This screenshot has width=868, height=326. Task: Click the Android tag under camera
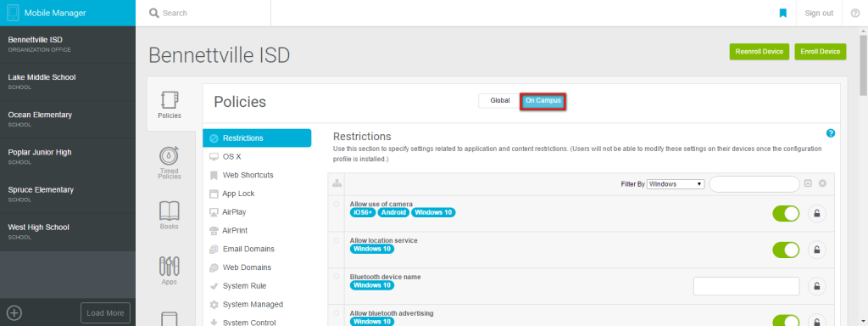pos(393,212)
